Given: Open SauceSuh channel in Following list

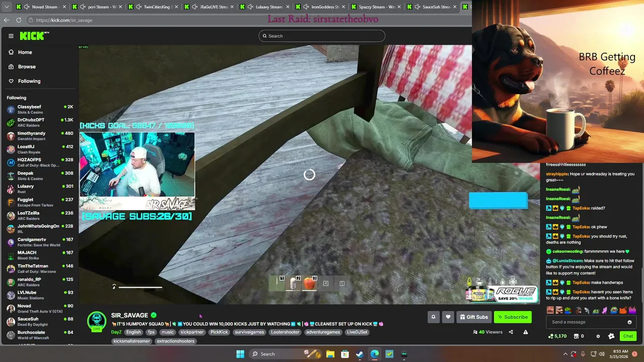Looking at the screenshot, I should point(39,322).
